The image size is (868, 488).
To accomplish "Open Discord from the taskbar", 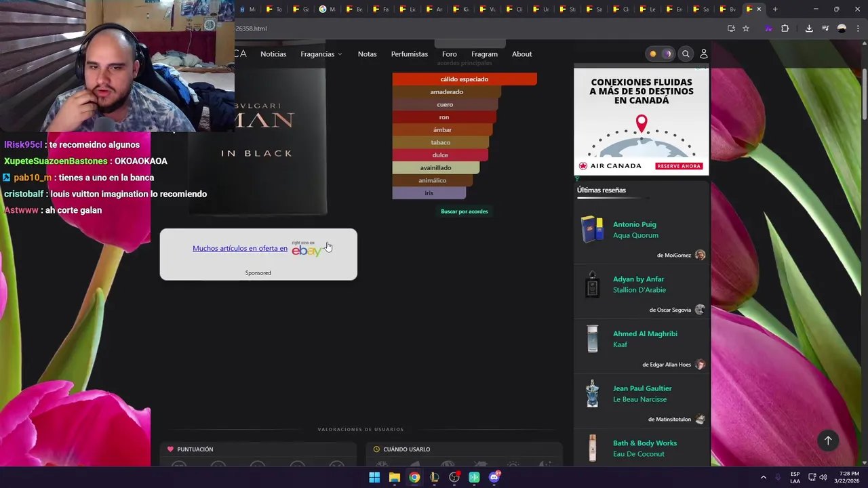I will [494, 477].
